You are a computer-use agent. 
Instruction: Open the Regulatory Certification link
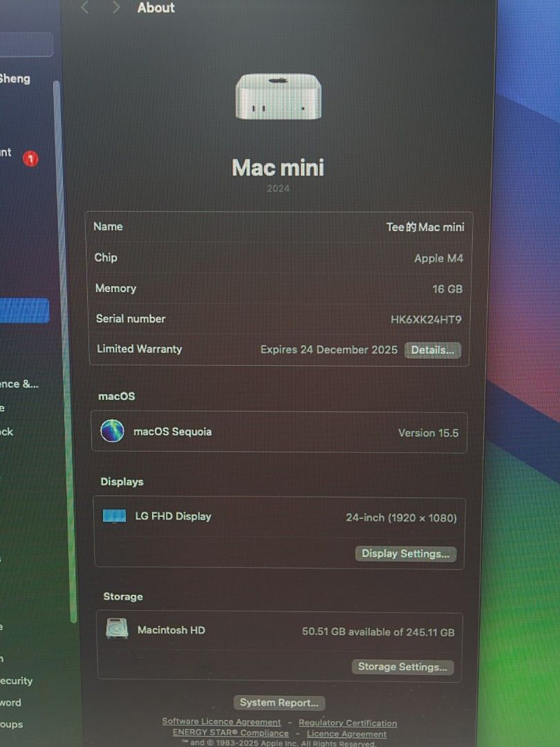click(x=348, y=721)
